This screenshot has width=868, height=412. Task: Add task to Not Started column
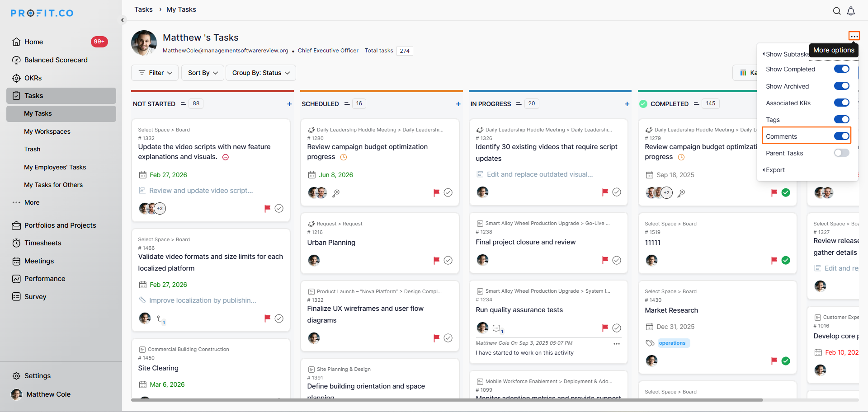(x=289, y=104)
